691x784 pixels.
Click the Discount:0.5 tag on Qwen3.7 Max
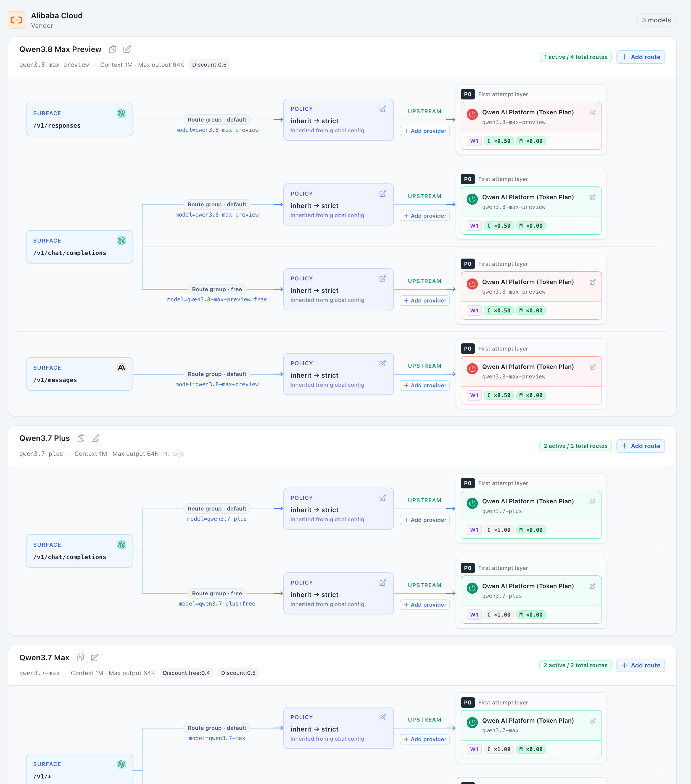(x=238, y=673)
